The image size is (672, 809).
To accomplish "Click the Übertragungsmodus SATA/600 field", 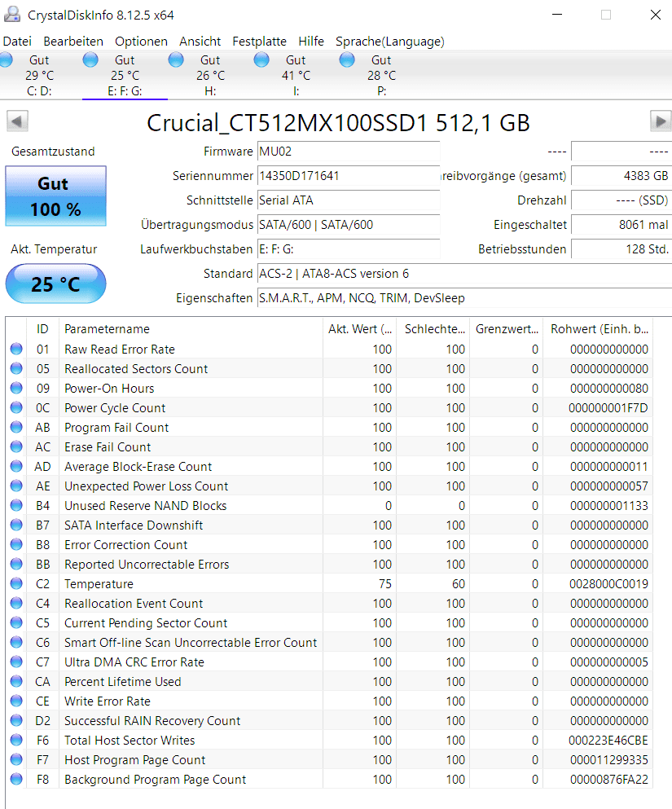I will coord(349,225).
